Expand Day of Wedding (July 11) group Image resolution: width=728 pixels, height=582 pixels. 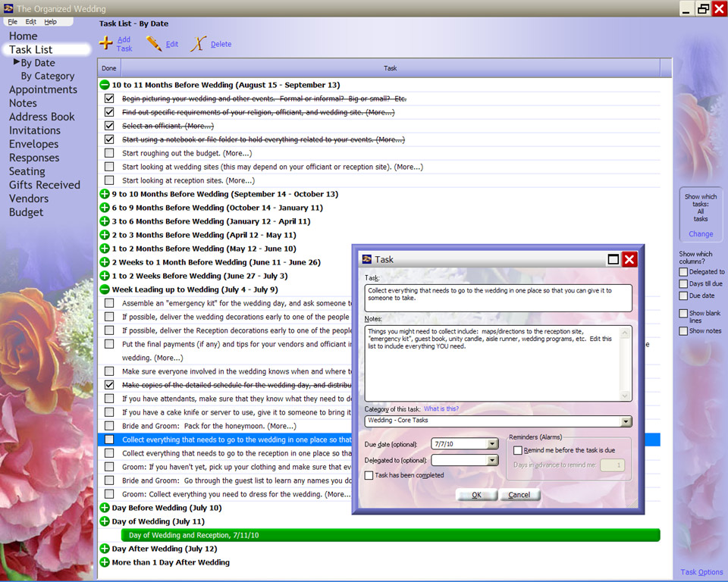point(105,521)
